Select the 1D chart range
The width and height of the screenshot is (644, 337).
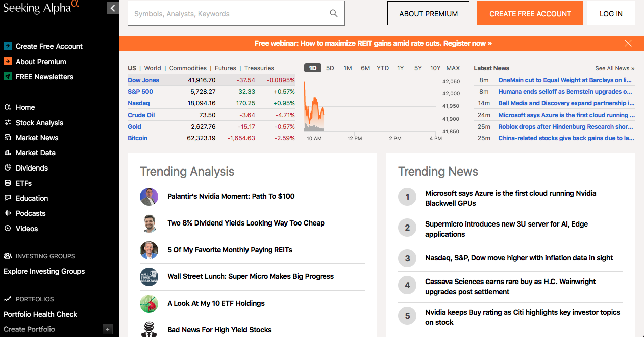click(313, 68)
